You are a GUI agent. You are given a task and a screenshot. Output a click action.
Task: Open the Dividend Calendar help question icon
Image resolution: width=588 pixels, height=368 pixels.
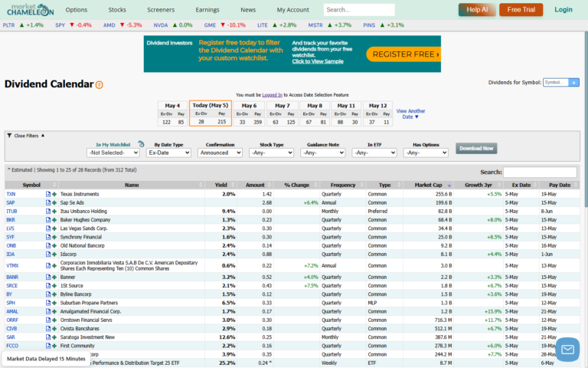click(x=99, y=85)
